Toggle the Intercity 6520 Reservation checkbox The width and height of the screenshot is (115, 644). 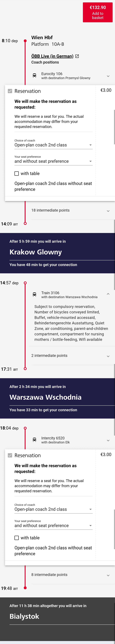click(x=10, y=455)
